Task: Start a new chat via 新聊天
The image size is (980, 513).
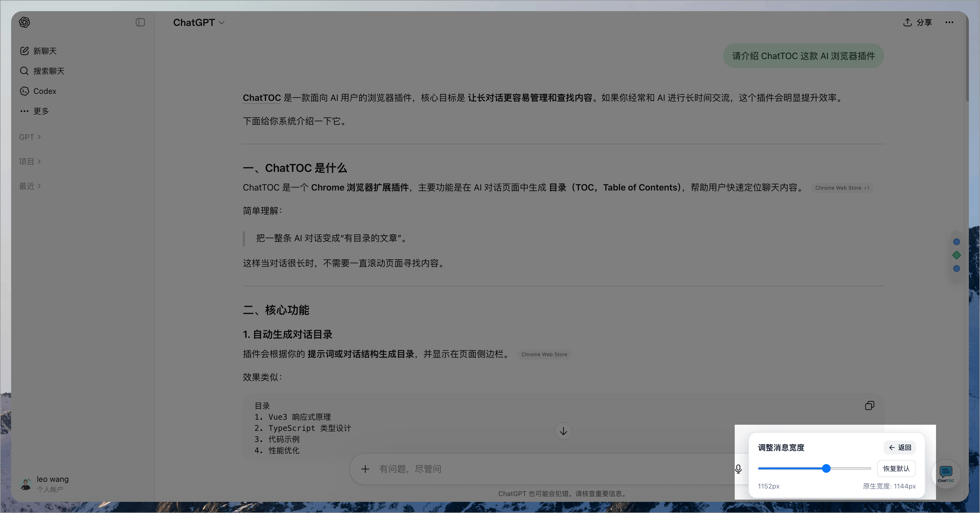Action: 38,51
